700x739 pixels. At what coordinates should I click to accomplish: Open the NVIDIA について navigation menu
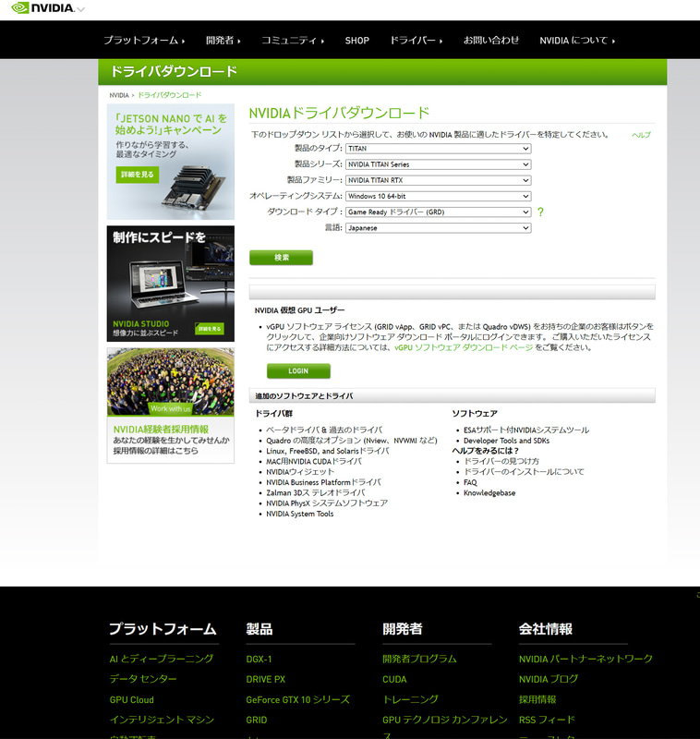coord(577,41)
